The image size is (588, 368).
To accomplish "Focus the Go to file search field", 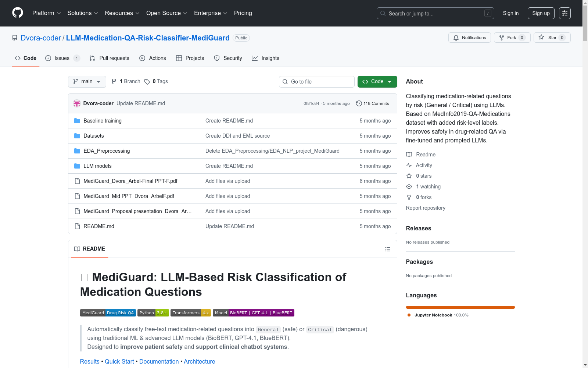I will click(317, 82).
